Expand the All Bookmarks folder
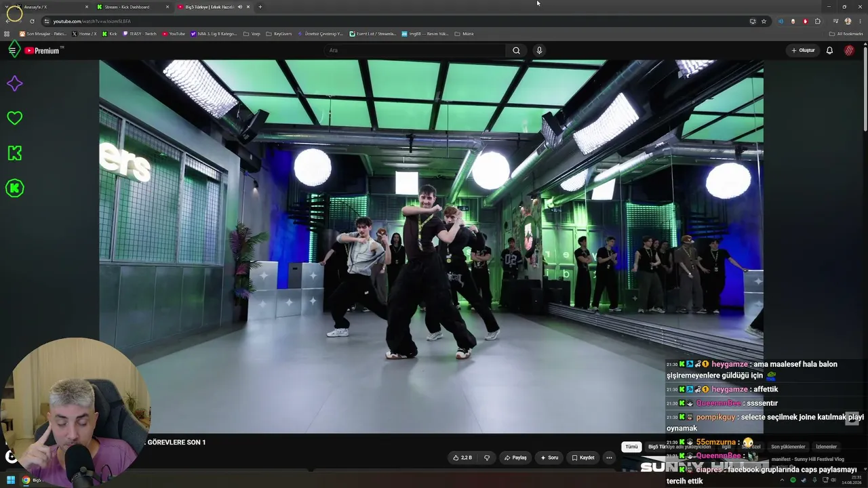This screenshot has width=868, height=488. (x=846, y=33)
